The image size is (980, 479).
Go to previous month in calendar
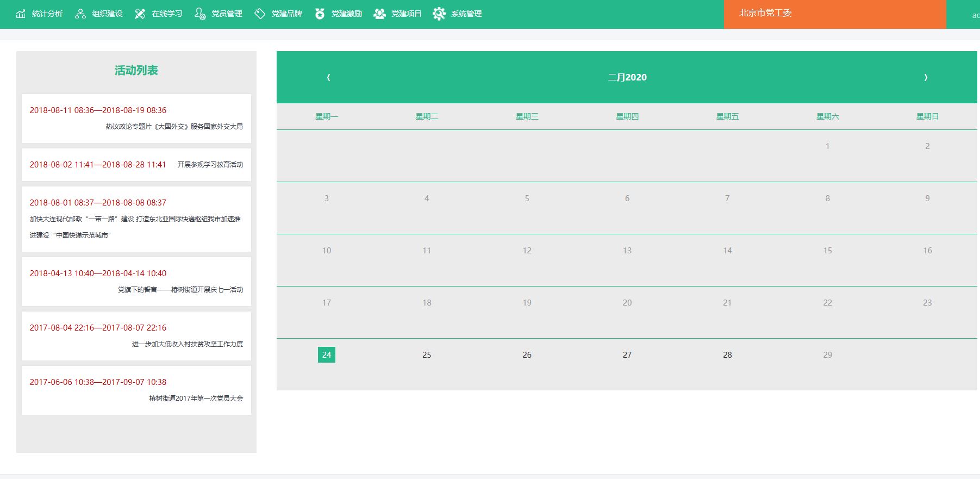click(x=328, y=77)
